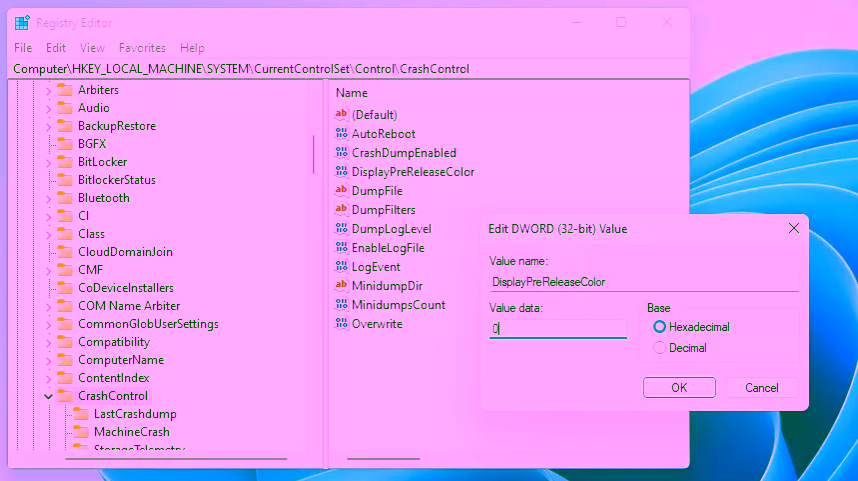
Task: Click the CrashDumpEnabled binary icon
Action: click(x=341, y=153)
